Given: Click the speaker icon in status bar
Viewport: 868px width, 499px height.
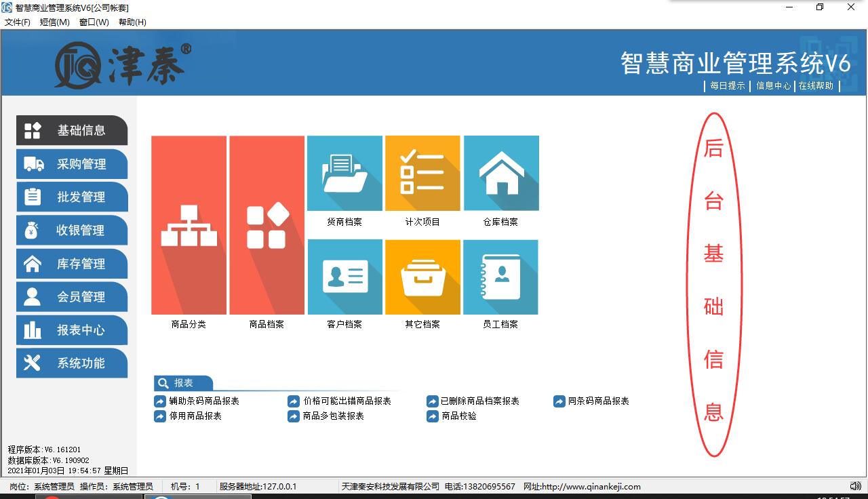Looking at the screenshot, I should pos(855,486).
